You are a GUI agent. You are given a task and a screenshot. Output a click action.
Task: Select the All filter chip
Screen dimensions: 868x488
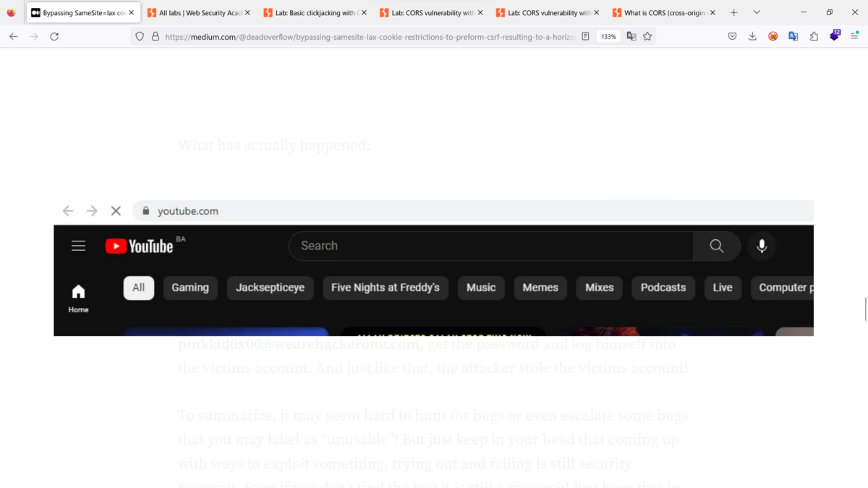[x=139, y=288]
